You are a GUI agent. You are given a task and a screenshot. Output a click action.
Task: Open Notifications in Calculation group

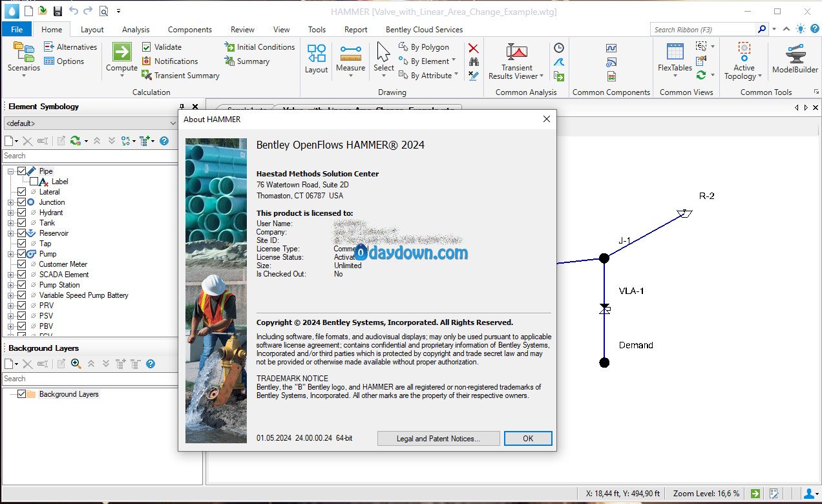(169, 61)
